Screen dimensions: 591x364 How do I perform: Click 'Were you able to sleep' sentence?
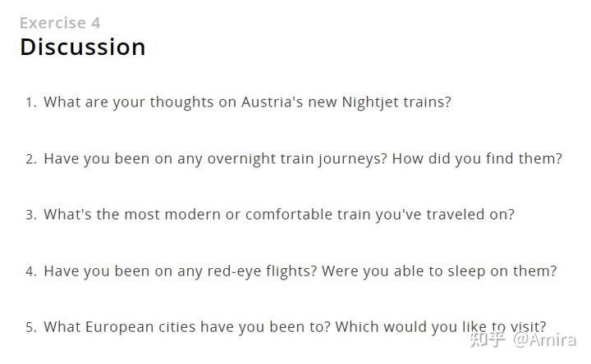pos(403,271)
